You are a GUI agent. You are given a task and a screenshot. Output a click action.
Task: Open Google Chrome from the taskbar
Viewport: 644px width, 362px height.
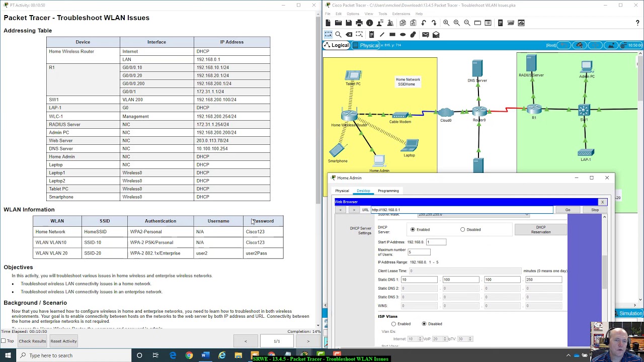[x=189, y=355]
